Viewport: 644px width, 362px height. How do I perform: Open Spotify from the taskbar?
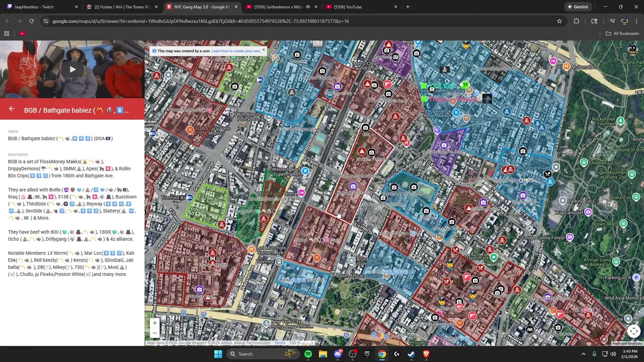coord(308,354)
